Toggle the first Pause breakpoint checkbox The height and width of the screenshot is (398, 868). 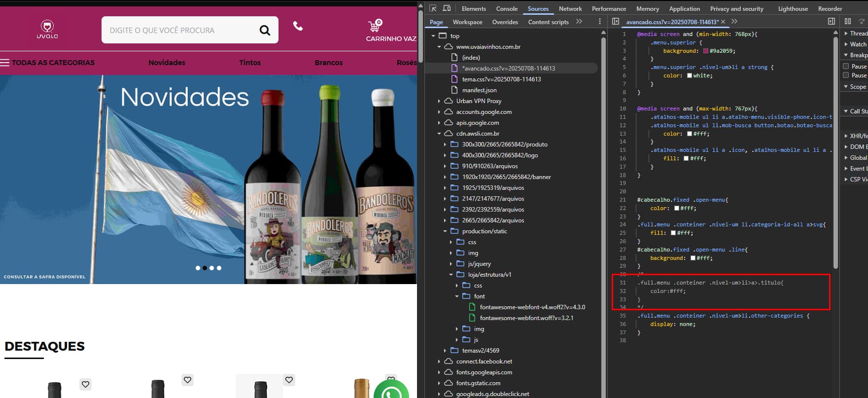tap(846, 66)
